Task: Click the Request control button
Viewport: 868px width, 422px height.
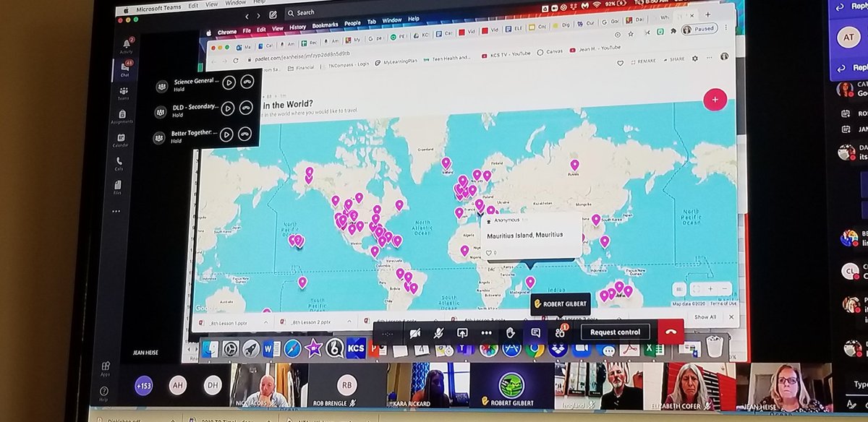Action: [x=615, y=332]
